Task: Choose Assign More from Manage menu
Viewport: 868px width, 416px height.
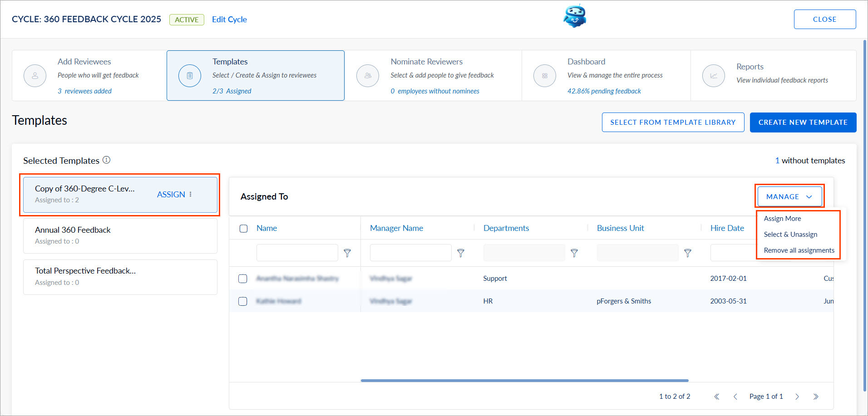Action: click(782, 219)
